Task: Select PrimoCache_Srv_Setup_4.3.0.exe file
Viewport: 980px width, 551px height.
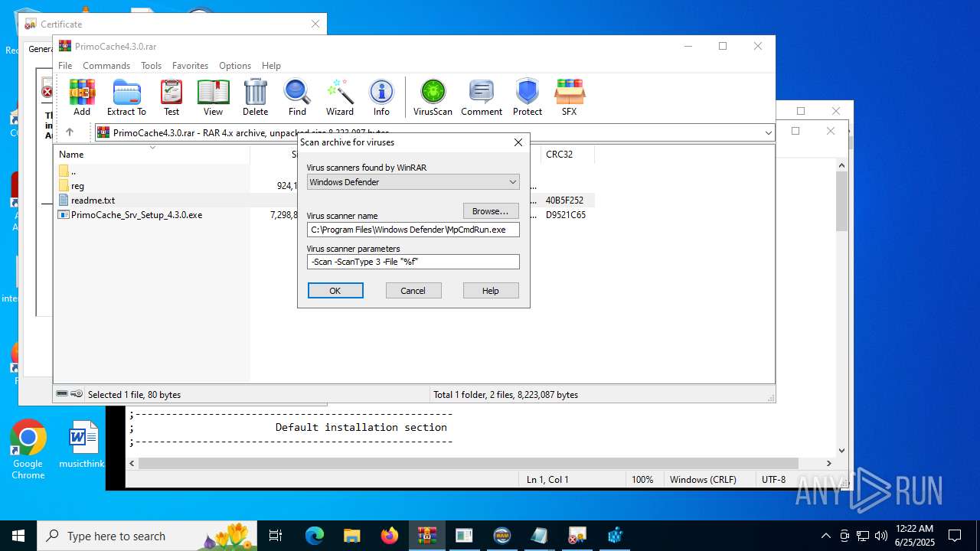Action: [136, 215]
